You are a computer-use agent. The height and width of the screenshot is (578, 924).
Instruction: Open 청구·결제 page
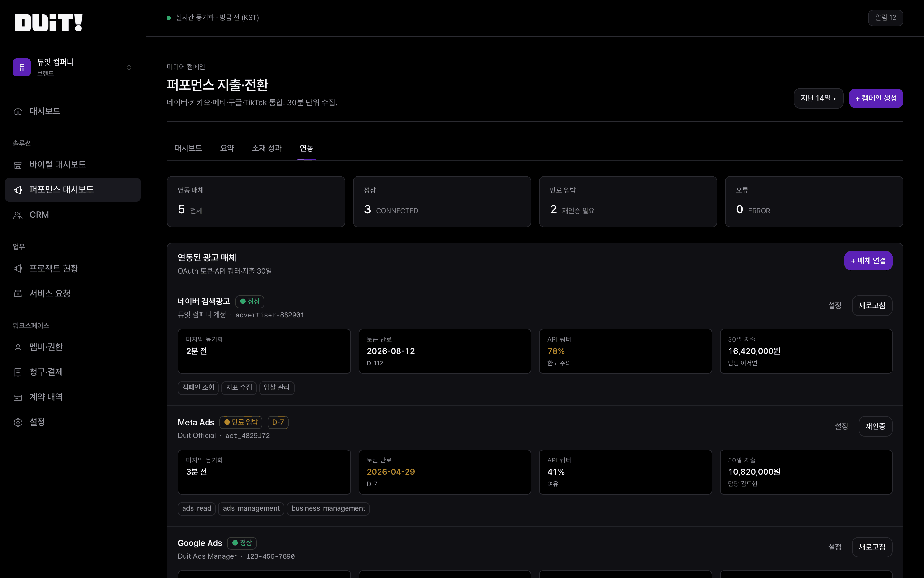tap(73, 372)
